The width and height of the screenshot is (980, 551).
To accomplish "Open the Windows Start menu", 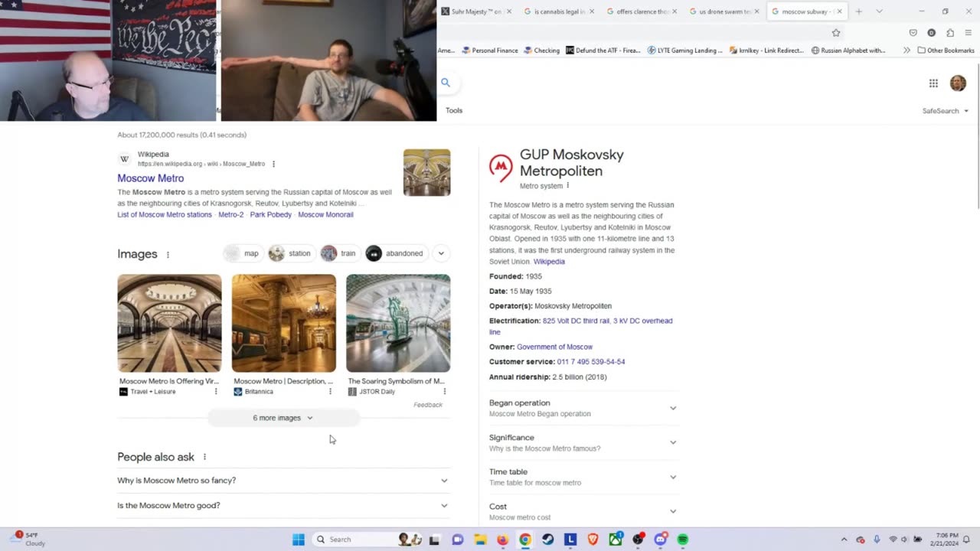I will (299, 540).
